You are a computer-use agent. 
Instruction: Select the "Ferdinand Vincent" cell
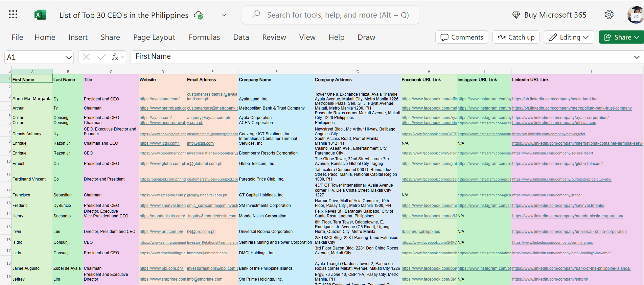[x=32, y=175]
